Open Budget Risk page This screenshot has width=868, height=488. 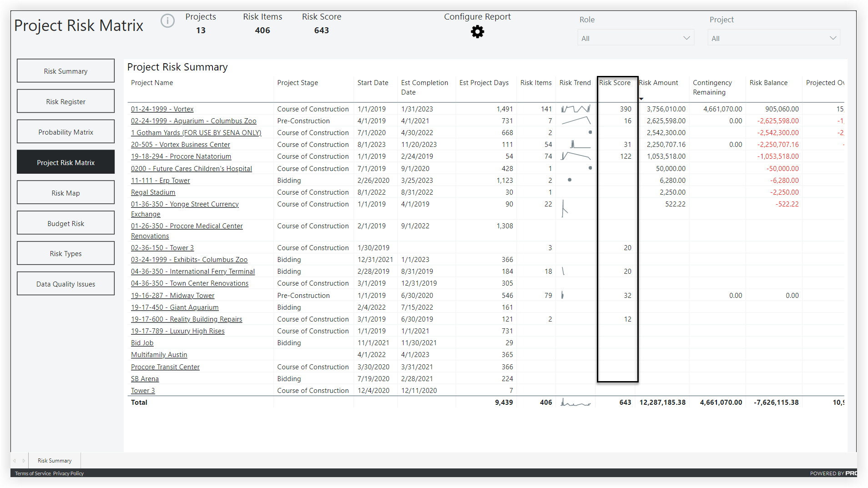66,223
